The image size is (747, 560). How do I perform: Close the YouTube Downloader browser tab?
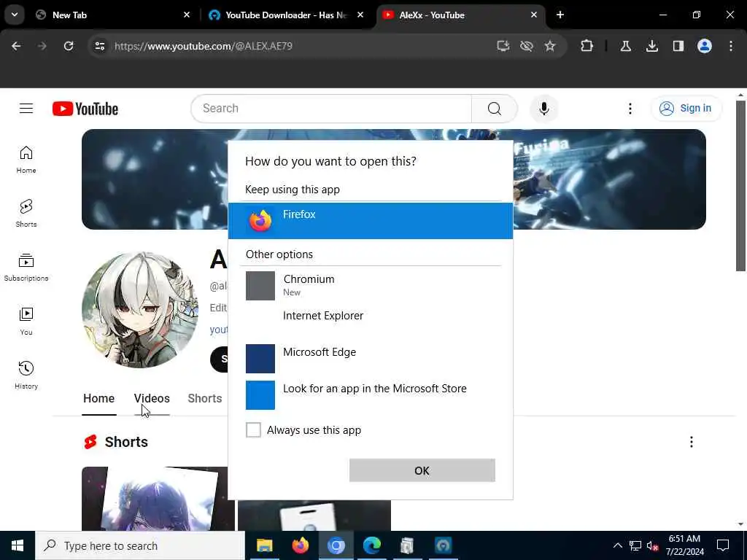point(360,15)
